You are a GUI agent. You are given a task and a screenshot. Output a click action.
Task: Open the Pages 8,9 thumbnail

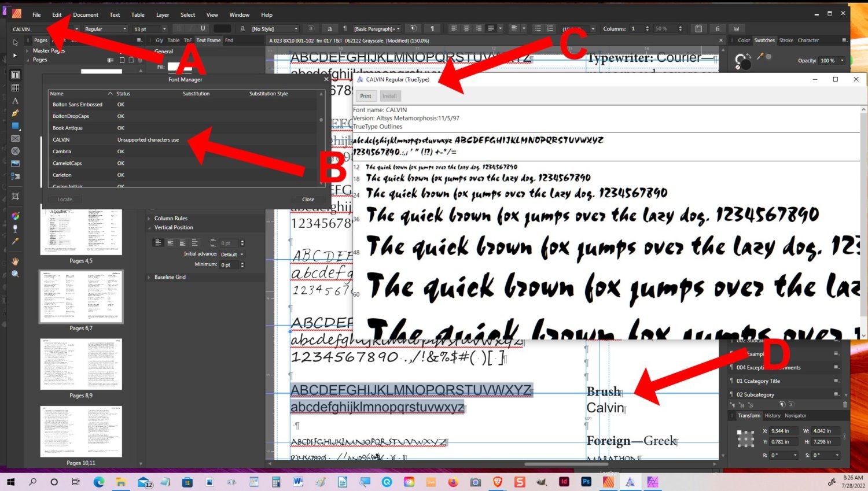pos(81,364)
